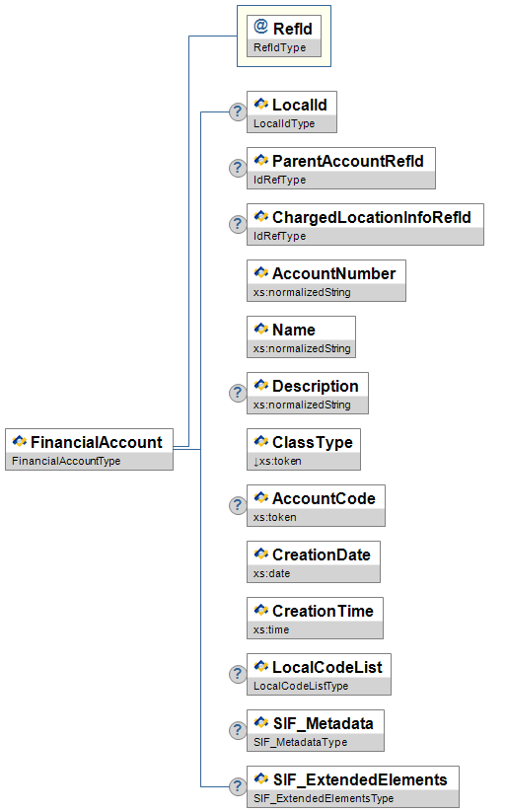
Task: Click the question mark icon beside Description
Action: tap(238, 393)
